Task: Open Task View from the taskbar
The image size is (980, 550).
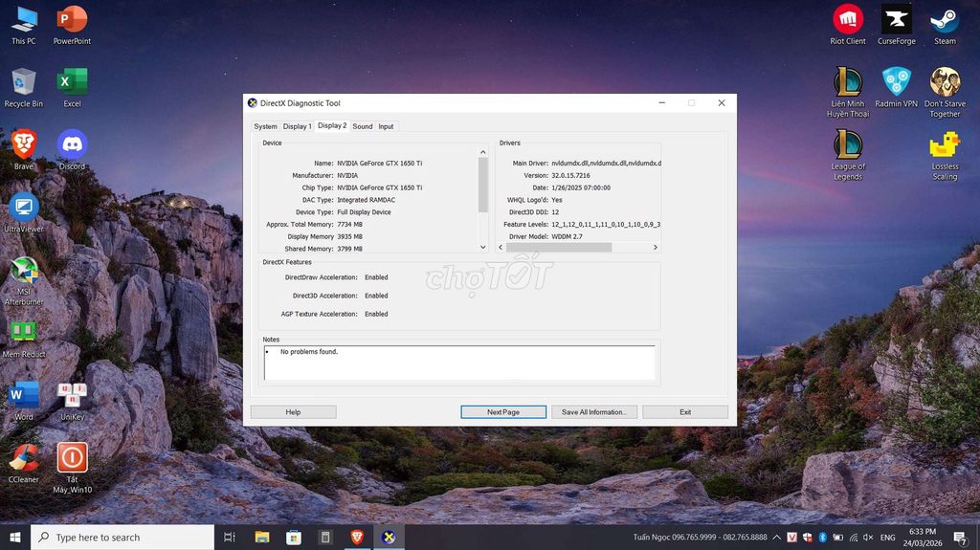Action: pyautogui.click(x=230, y=537)
